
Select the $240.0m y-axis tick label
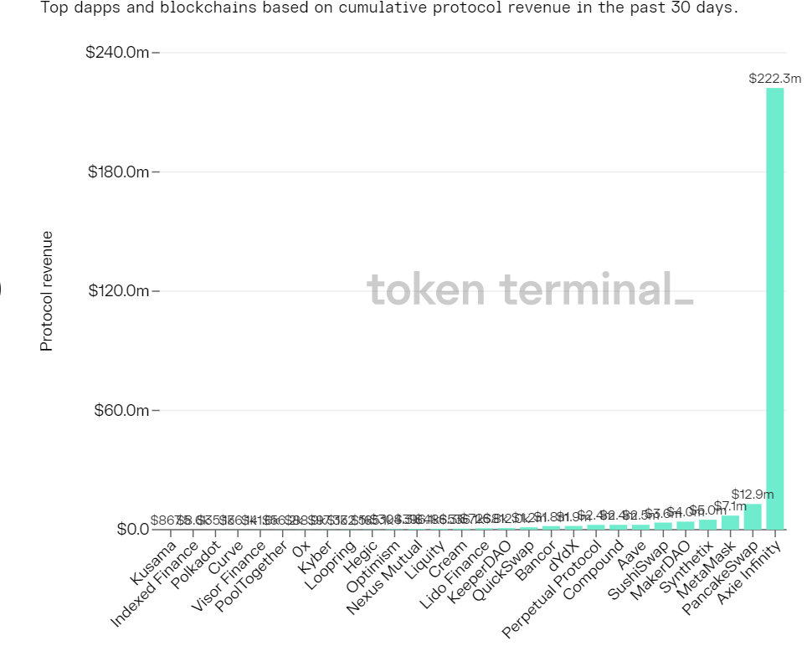[x=117, y=53]
